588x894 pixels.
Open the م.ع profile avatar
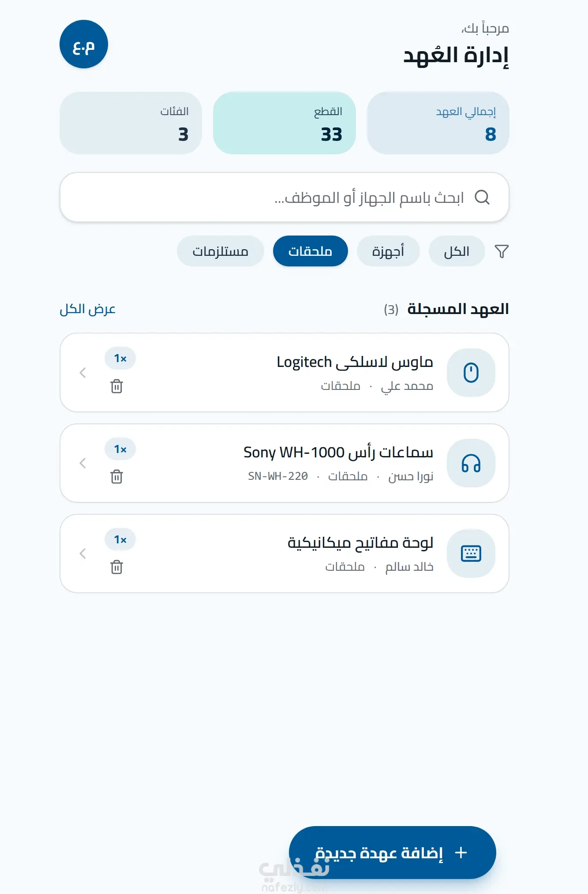(x=84, y=44)
